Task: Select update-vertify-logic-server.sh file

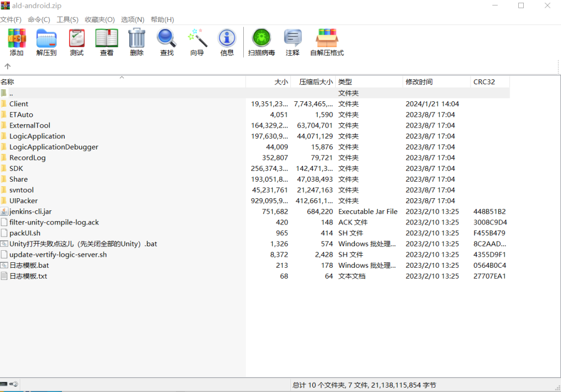Action: [58, 255]
